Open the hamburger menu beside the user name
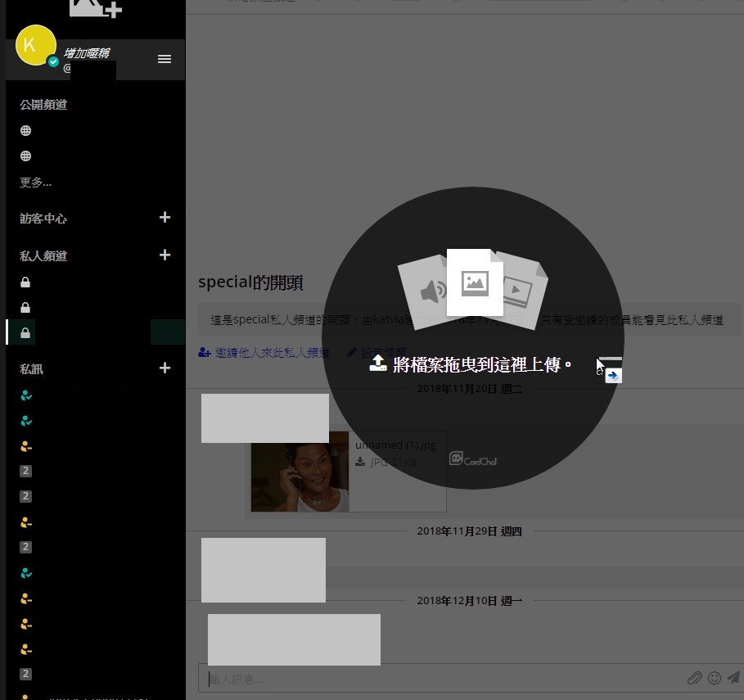The width and height of the screenshot is (744, 700). (x=165, y=59)
